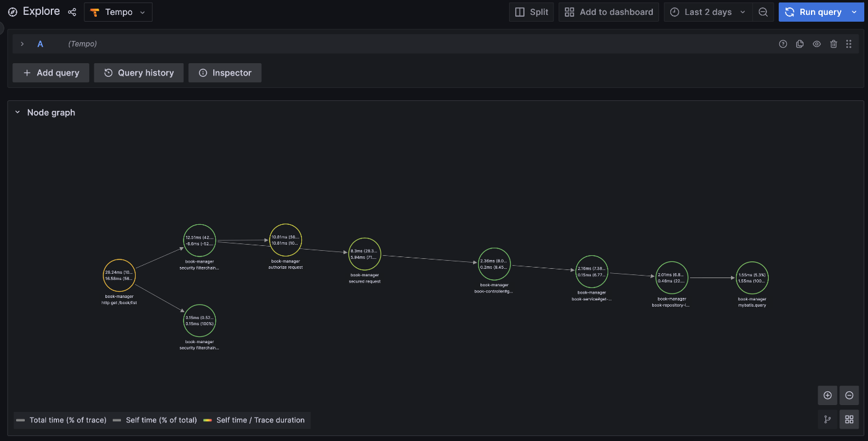Open the Last 2 days time picker
The image size is (868, 441).
click(x=709, y=12)
